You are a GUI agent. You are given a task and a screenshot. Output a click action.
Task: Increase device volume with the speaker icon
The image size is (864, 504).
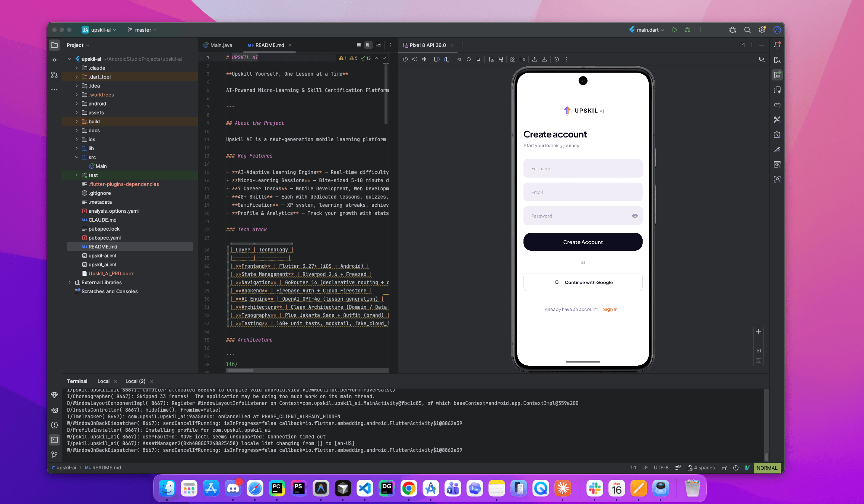(x=415, y=59)
